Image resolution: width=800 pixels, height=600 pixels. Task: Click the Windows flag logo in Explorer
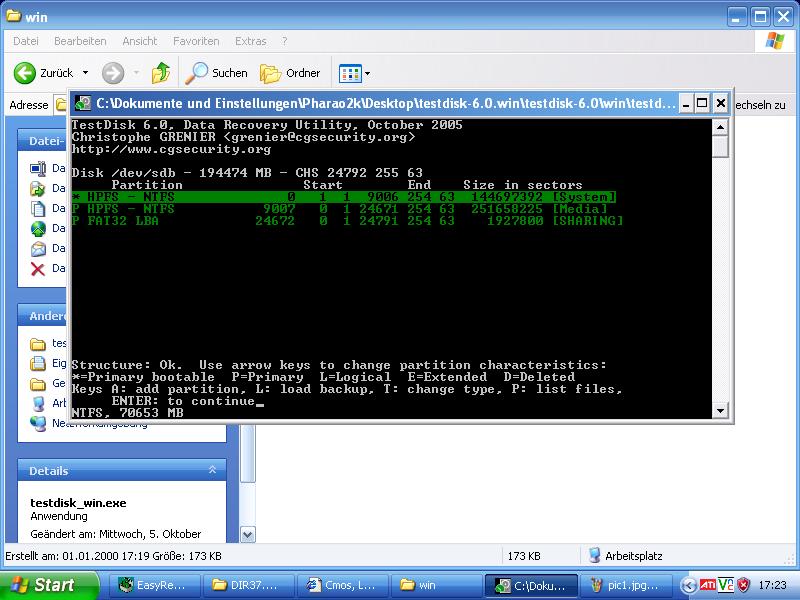coord(775,41)
